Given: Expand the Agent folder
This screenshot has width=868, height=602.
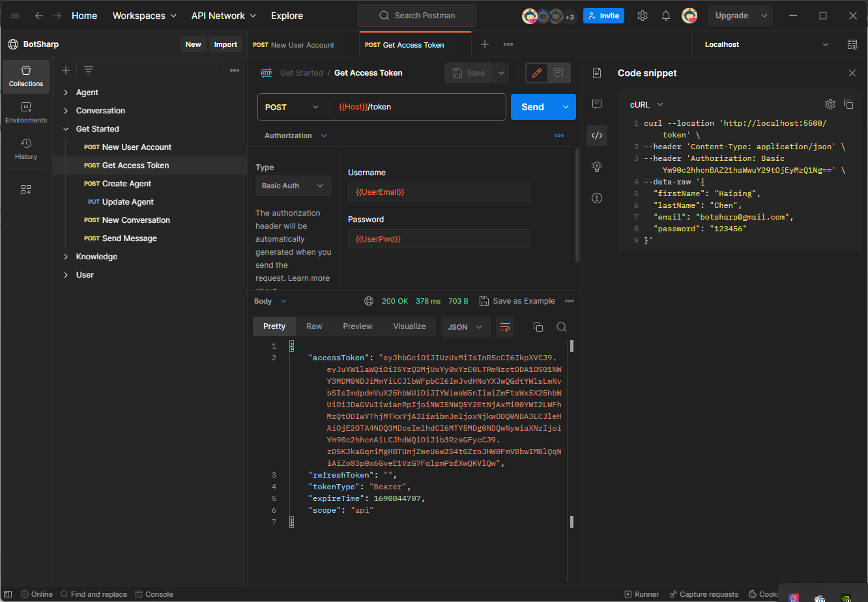Looking at the screenshot, I should click(x=66, y=93).
